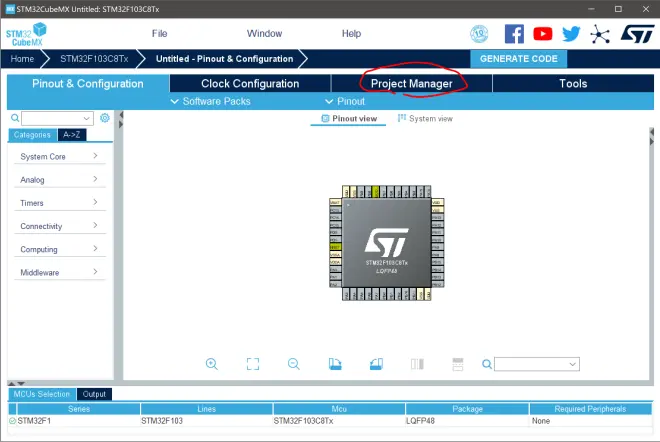Expand the Pinout dropdown menu

click(x=345, y=101)
